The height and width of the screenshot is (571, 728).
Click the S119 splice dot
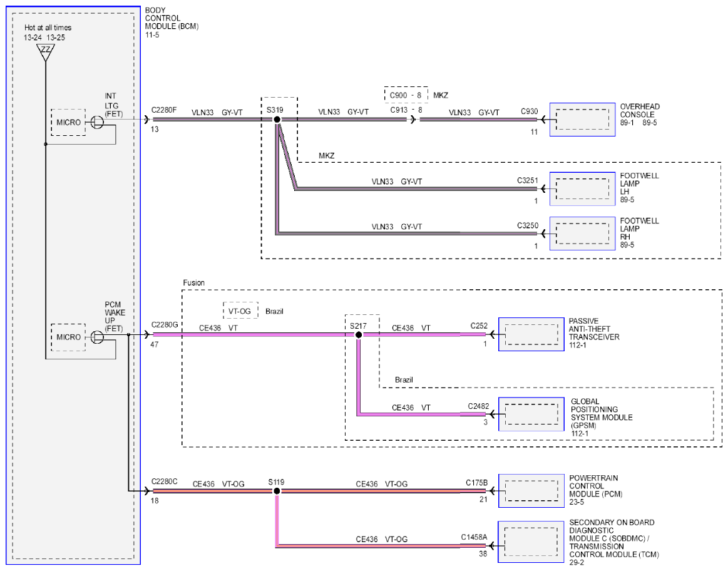click(x=277, y=491)
